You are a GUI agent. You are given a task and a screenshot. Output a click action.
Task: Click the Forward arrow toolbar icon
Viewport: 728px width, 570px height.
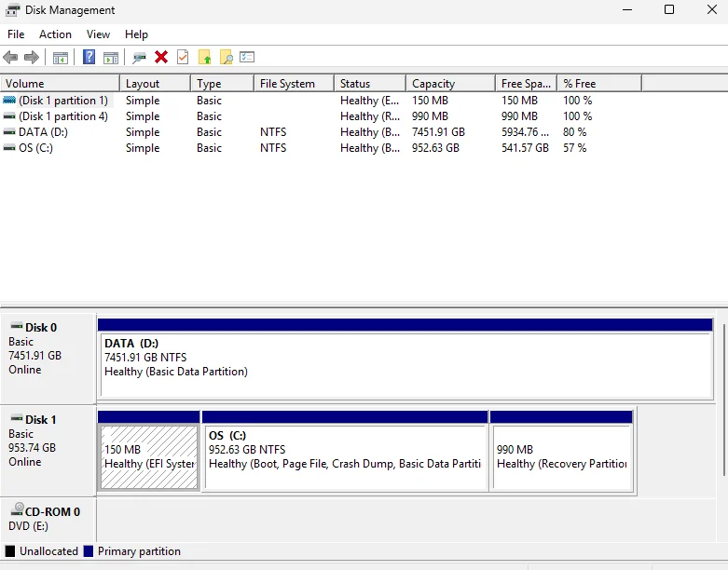(x=32, y=58)
